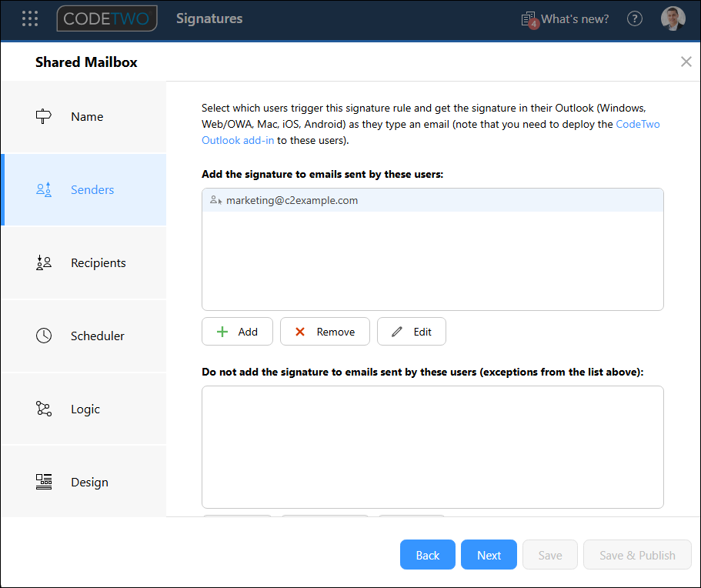Click the Edit senders button
Screen dimensions: 701x588
point(412,332)
